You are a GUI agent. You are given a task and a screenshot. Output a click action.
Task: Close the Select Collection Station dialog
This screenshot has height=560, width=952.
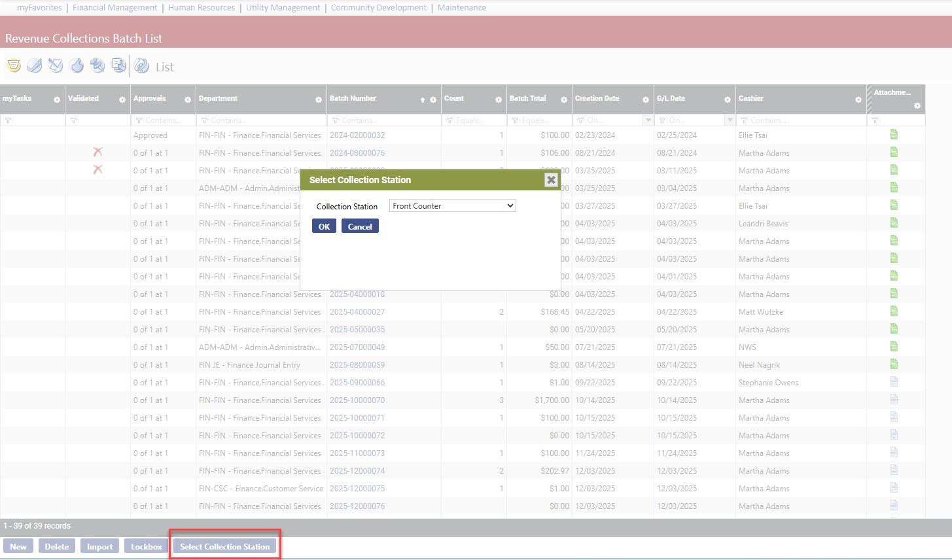pyautogui.click(x=551, y=180)
